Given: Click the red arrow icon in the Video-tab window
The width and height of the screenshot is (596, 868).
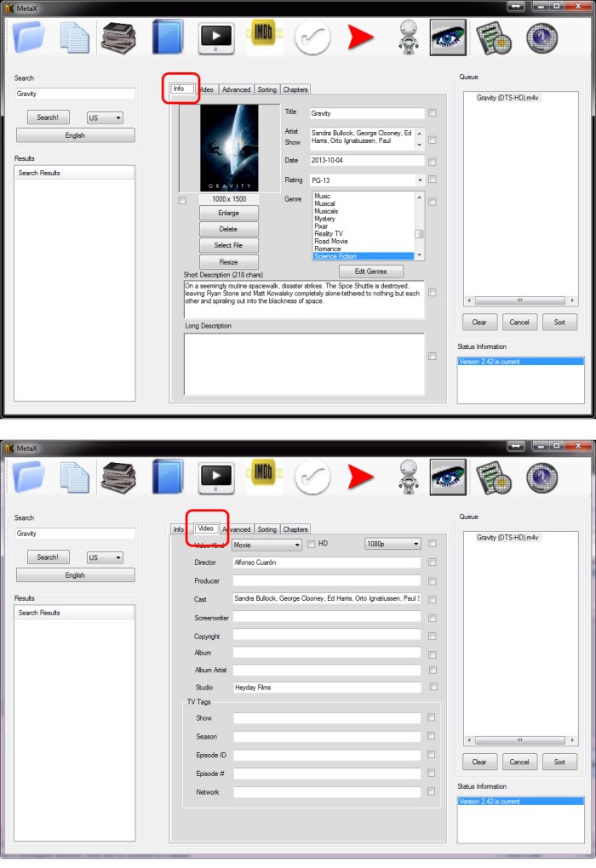Looking at the screenshot, I should pos(361,477).
